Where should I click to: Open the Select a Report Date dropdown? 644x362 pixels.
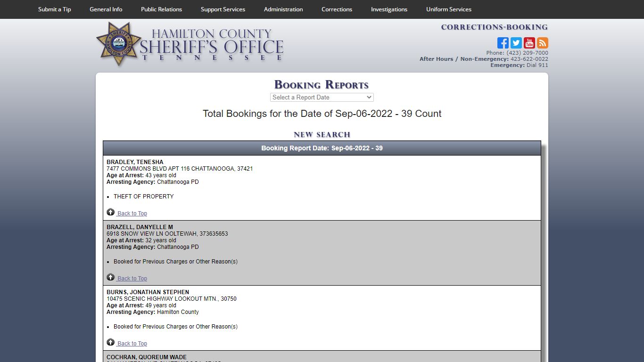tap(322, 97)
